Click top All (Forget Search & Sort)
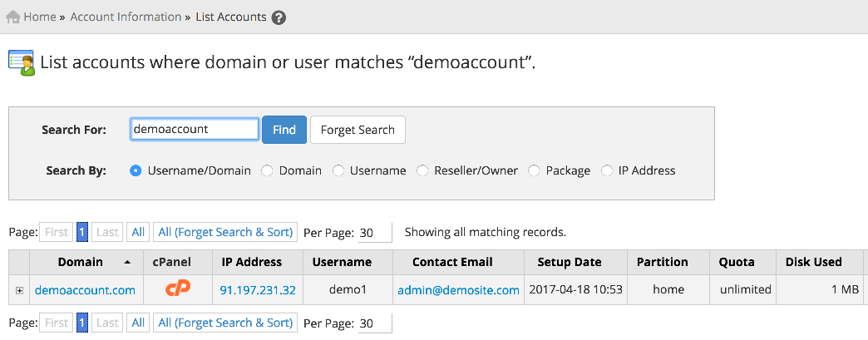The height and width of the screenshot is (340, 868). tap(225, 232)
